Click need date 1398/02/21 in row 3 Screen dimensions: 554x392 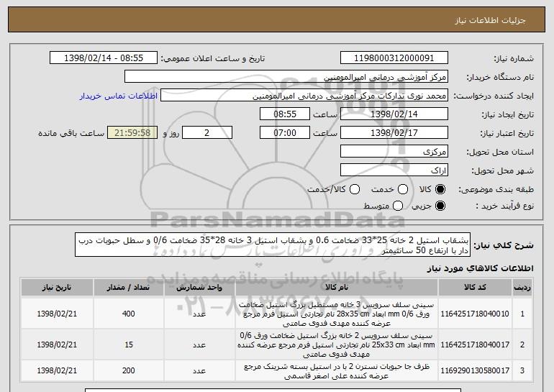click(x=57, y=370)
